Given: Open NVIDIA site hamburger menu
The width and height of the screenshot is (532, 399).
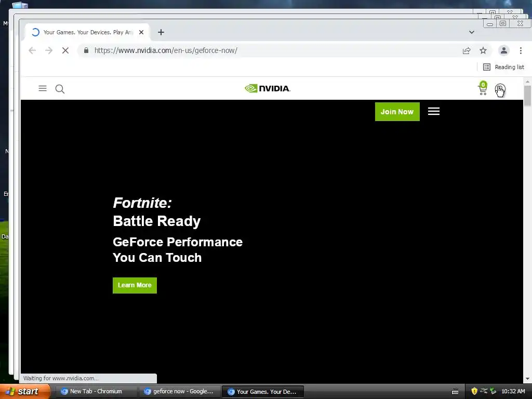Looking at the screenshot, I should coord(43,88).
